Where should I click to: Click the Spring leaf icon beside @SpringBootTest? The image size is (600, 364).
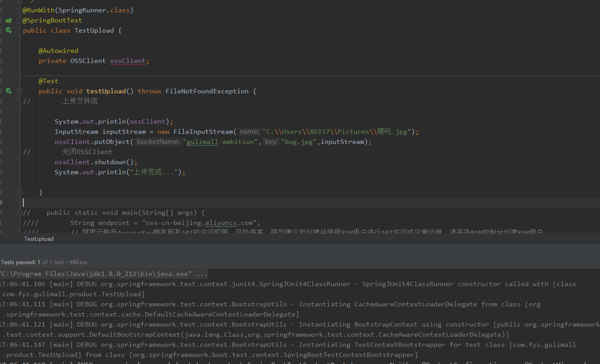(8, 20)
